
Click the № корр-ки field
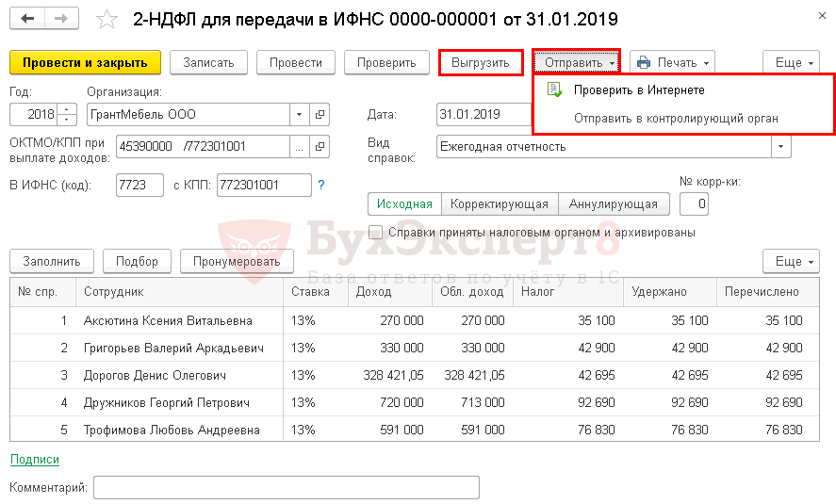point(694,204)
